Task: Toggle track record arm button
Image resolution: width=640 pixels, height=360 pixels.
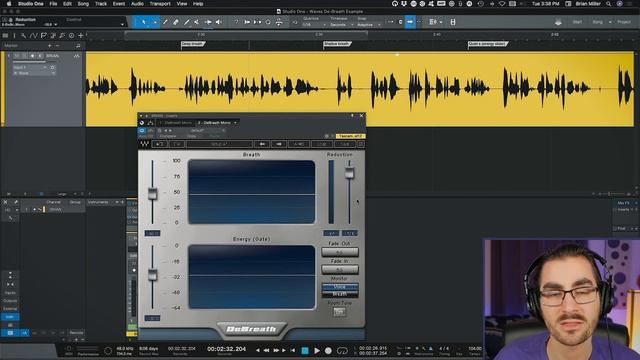Action: 32,56
